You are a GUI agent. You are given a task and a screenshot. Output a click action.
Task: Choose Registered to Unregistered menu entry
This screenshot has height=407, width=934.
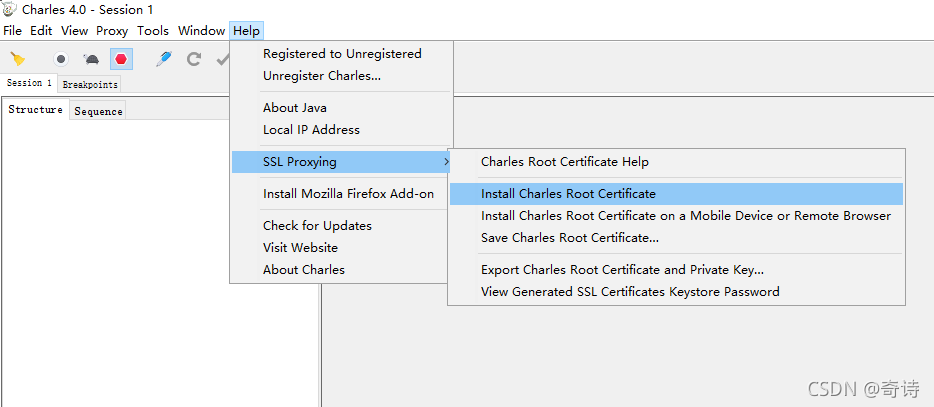point(342,54)
